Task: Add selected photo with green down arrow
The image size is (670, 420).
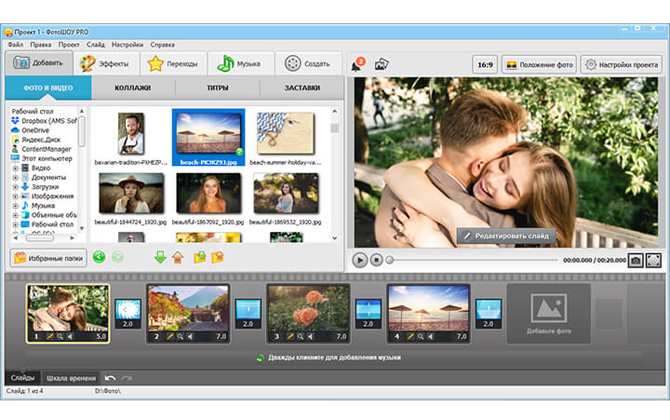Action: click(160, 257)
